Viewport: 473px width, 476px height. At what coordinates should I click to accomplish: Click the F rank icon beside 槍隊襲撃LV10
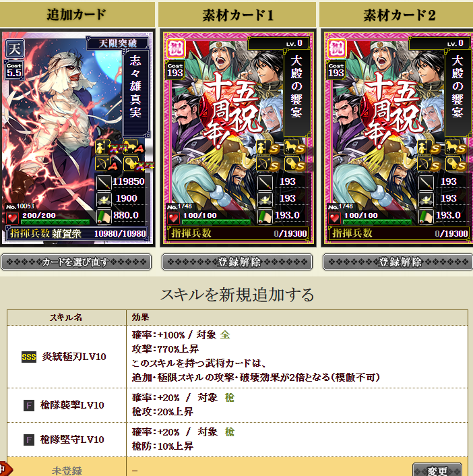click(29, 405)
